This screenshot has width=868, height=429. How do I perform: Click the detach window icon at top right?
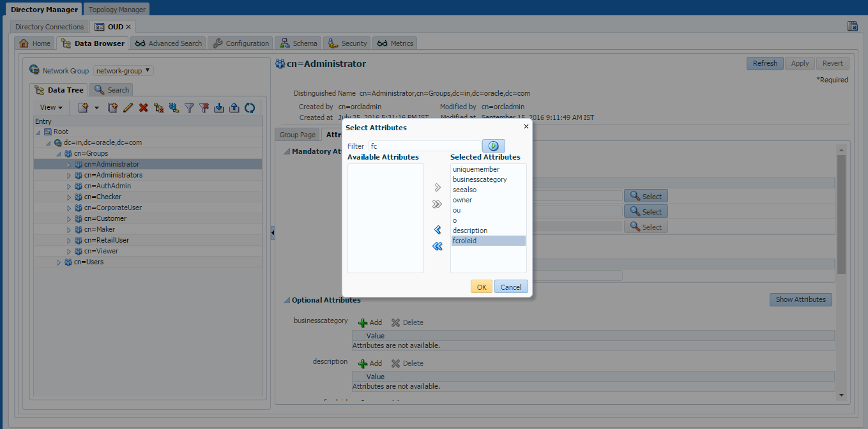coord(852,26)
